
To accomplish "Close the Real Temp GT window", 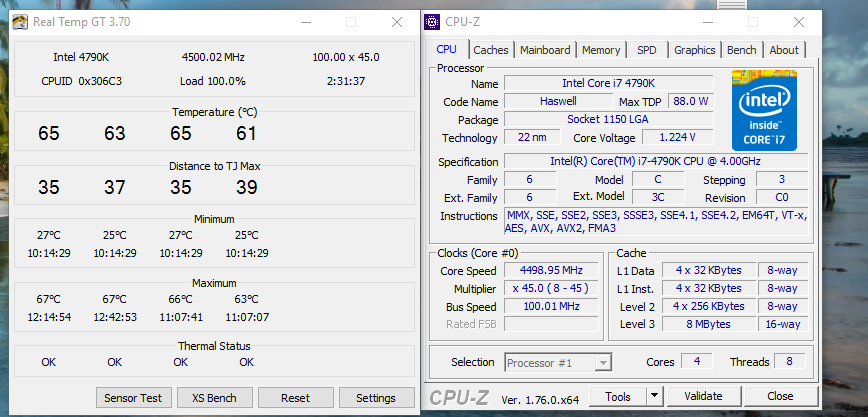I will coord(397,22).
